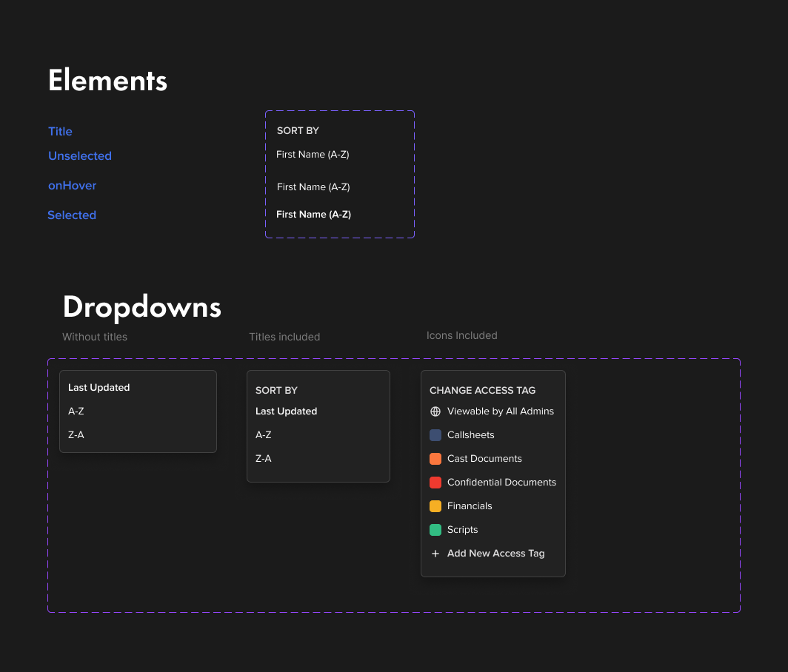The height and width of the screenshot is (672, 788).
Task: Click the globe icon beside Viewable by All Admins
Action: pos(435,411)
